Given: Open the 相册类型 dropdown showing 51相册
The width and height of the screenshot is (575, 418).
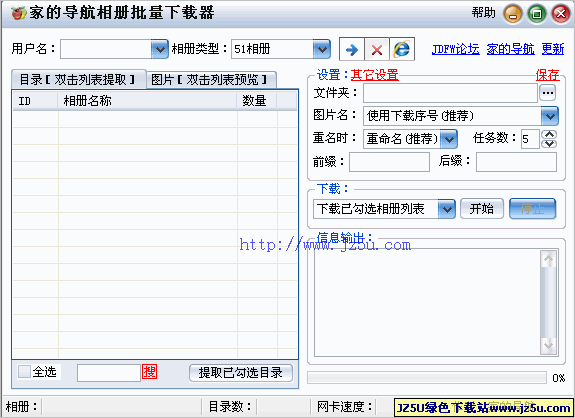Looking at the screenshot, I should (322, 49).
